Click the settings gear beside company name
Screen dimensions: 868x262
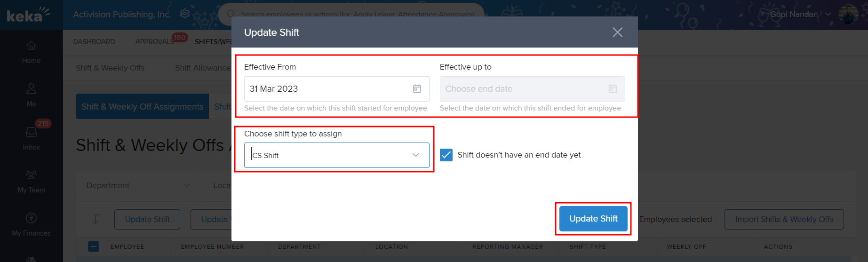185,14
